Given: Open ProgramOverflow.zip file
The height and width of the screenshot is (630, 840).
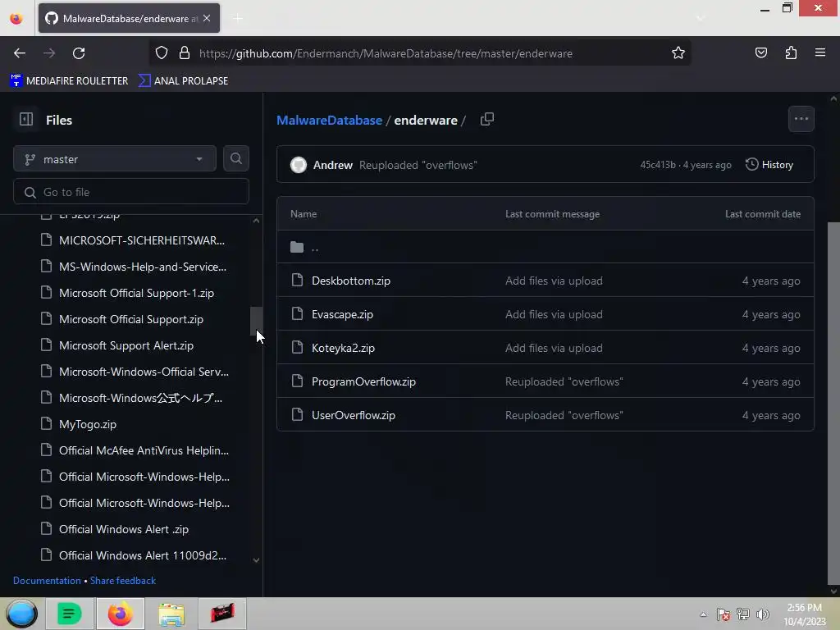Looking at the screenshot, I should tap(363, 382).
